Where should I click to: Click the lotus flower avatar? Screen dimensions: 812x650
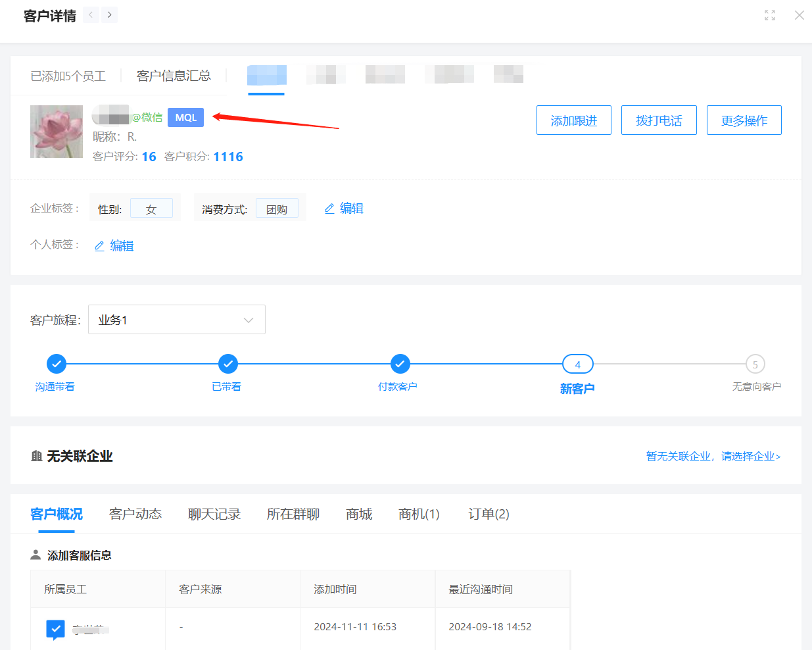pos(57,132)
